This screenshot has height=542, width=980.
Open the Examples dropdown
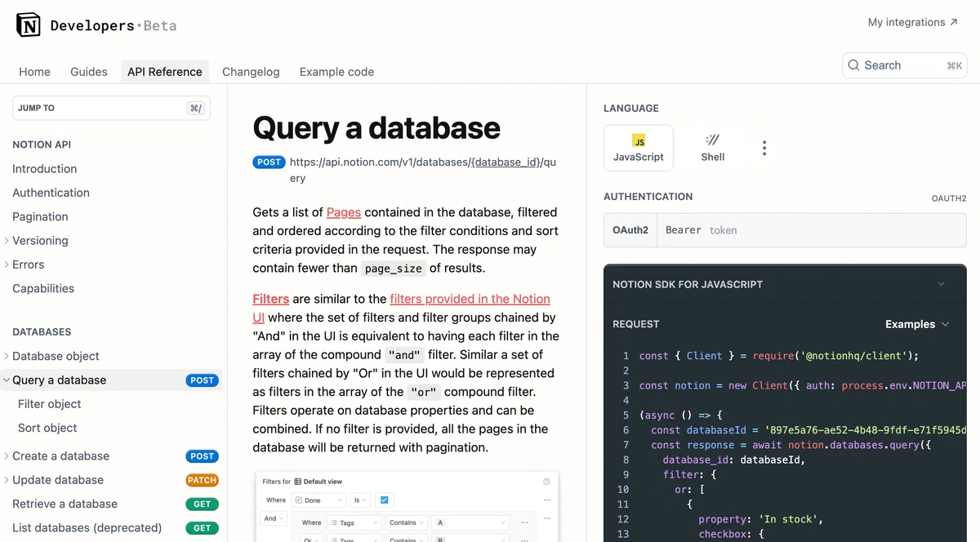point(917,324)
